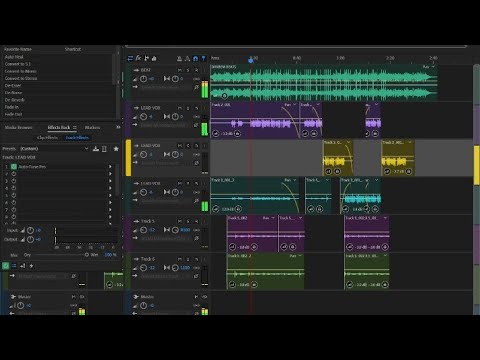Delete the effects rack preset with the trash icon

[x=104, y=149]
